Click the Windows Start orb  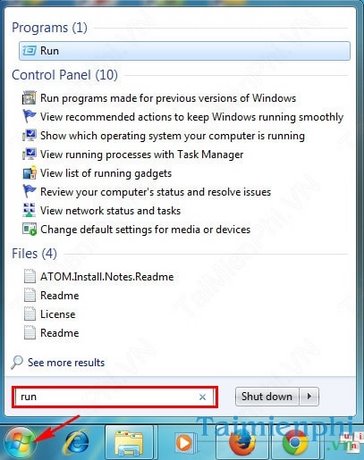pyautogui.click(x=19, y=442)
